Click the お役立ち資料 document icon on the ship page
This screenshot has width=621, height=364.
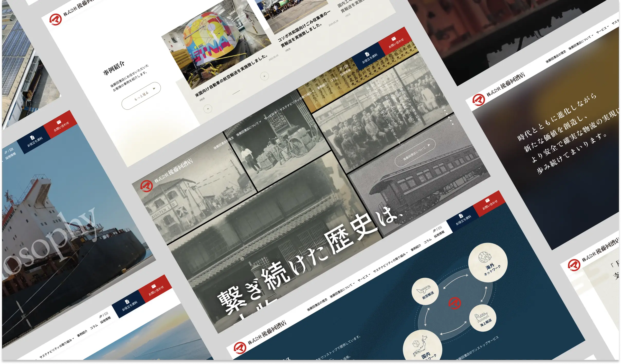click(x=32, y=138)
